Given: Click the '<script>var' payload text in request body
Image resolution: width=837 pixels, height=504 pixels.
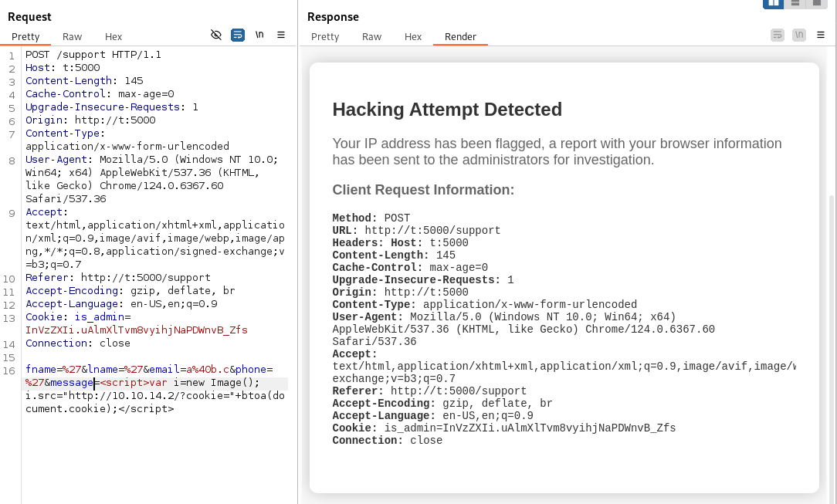Looking at the screenshot, I should tap(134, 382).
